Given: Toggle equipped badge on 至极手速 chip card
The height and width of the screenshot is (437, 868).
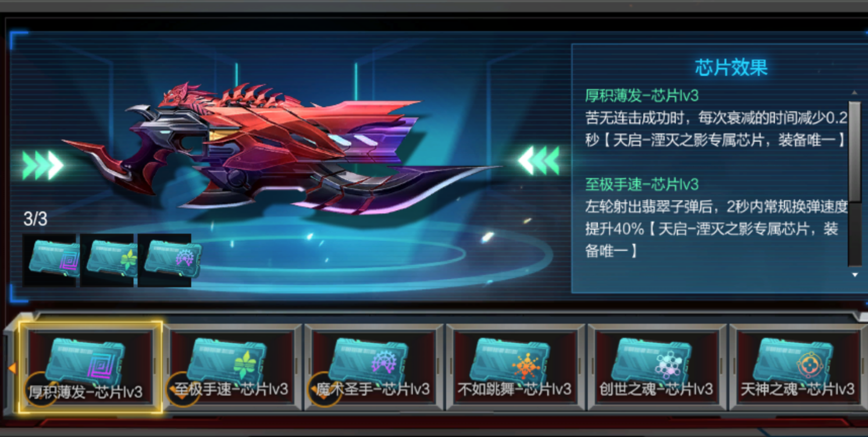Looking at the screenshot, I should pyautogui.click(x=182, y=389).
